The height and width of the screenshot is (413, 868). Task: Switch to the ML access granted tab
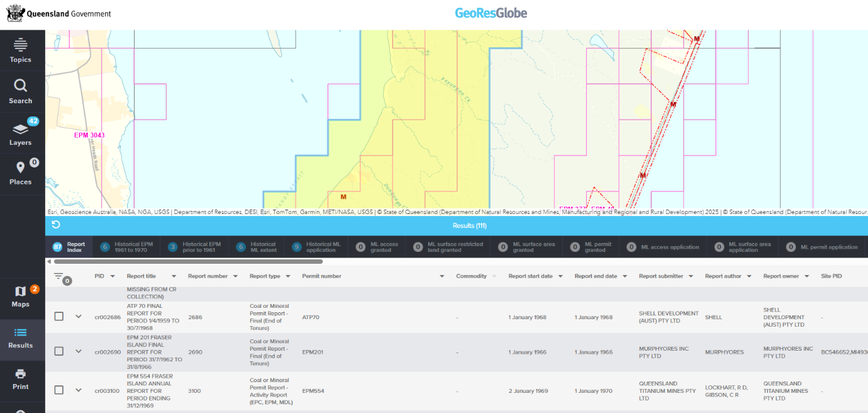click(377, 247)
